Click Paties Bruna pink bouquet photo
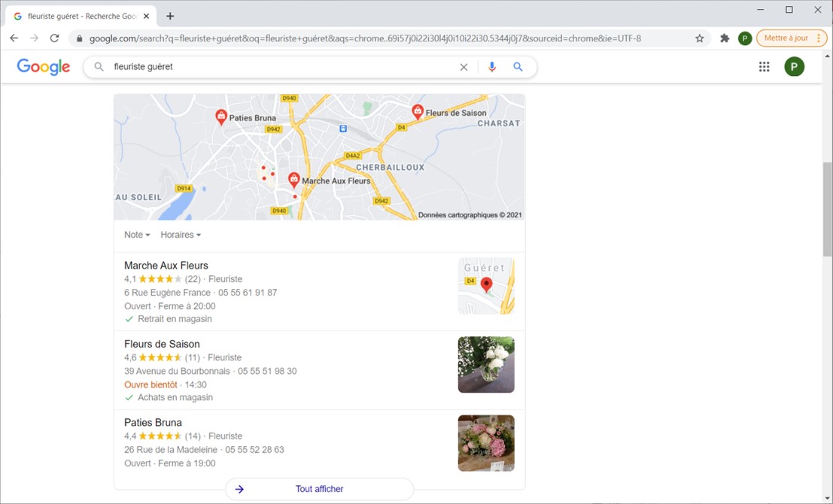Viewport: 833px width, 504px height. (486, 443)
